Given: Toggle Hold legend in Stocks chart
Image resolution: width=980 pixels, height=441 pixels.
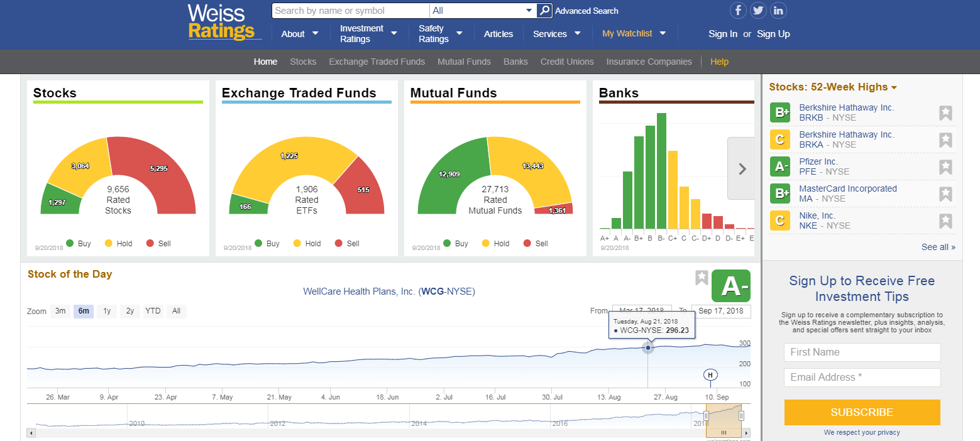Looking at the screenshot, I should pyautogui.click(x=118, y=243).
